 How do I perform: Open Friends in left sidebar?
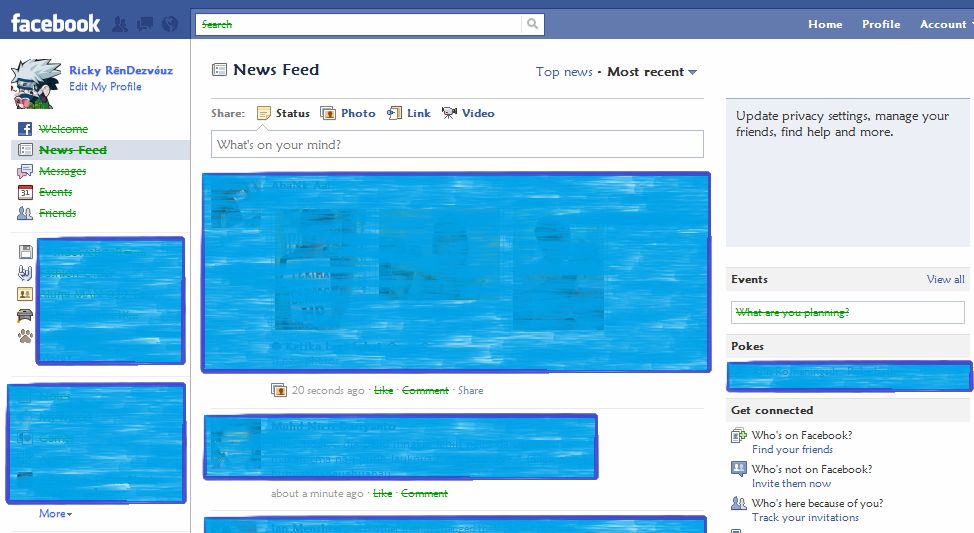(57, 213)
